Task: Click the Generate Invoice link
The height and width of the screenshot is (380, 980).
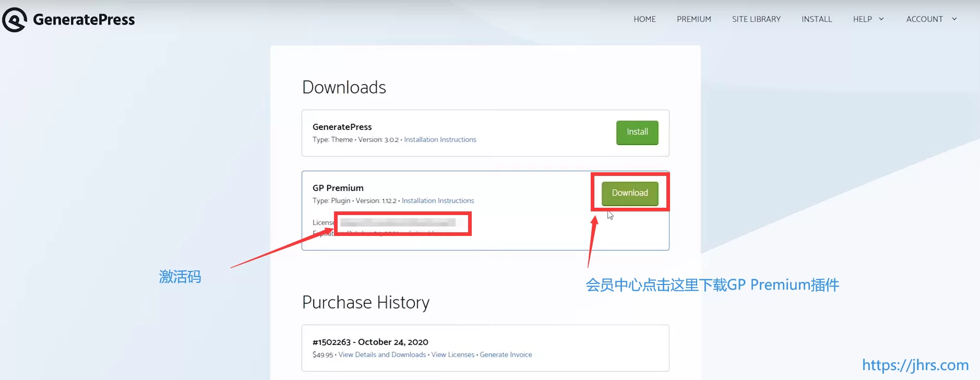Action: click(506, 355)
